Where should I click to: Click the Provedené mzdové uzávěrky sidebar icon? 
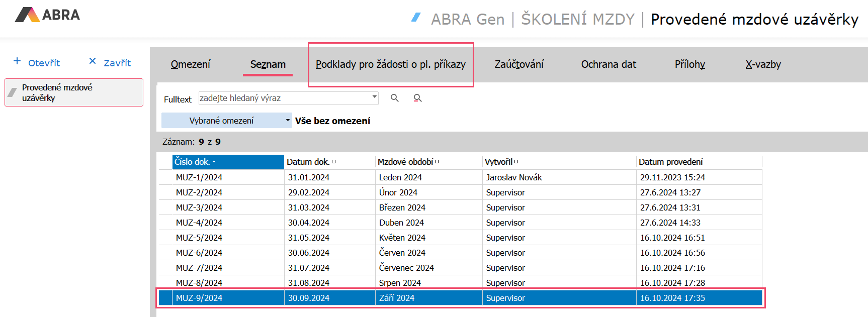click(13, 92)
